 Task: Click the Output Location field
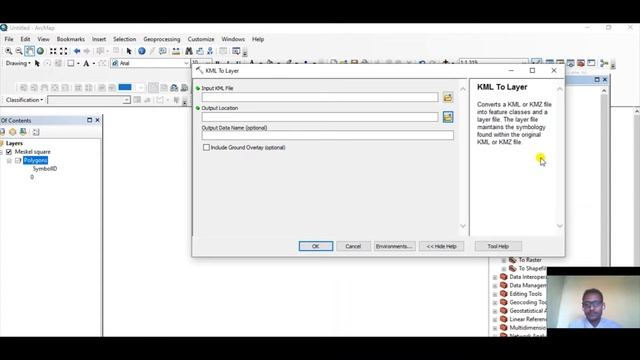coord(320,117)
